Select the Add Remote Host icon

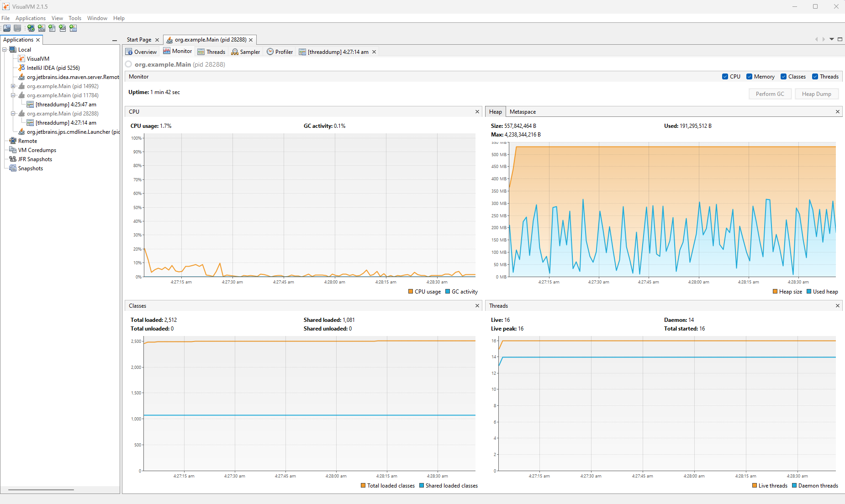(x=31, y=28)
